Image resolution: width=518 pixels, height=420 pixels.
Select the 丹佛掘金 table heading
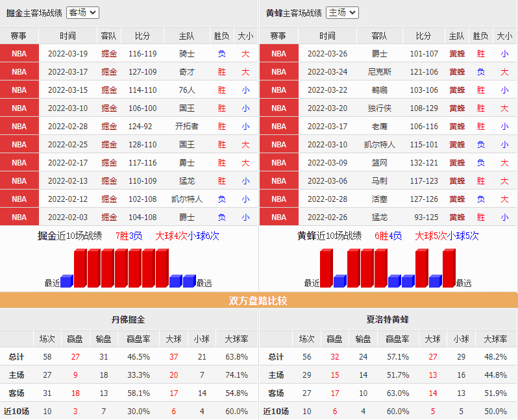tap(129, 319)
